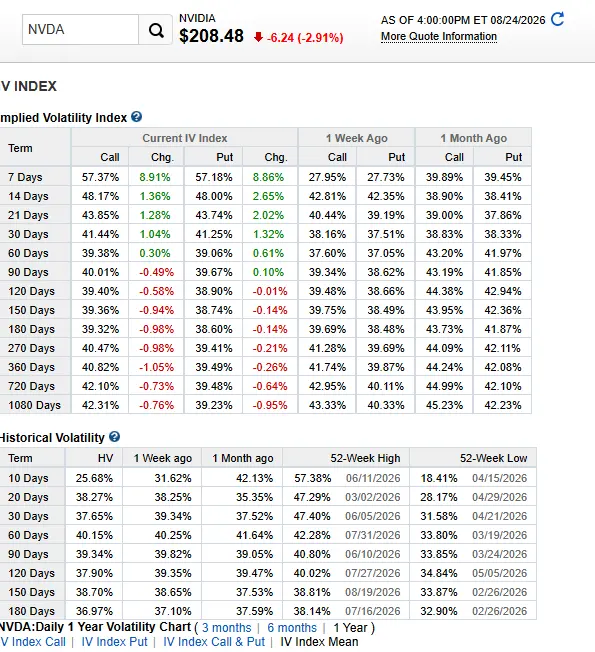
Task: Click 7 Days call IV value 57.37%
Action: coord(100,177)
